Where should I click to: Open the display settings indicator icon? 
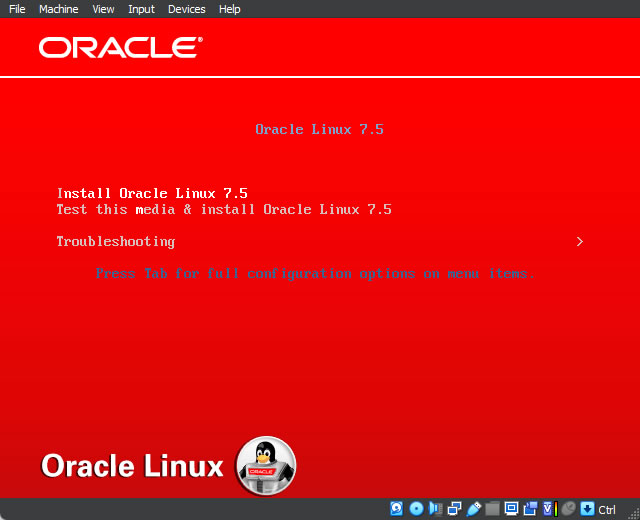tap(511, 509)
